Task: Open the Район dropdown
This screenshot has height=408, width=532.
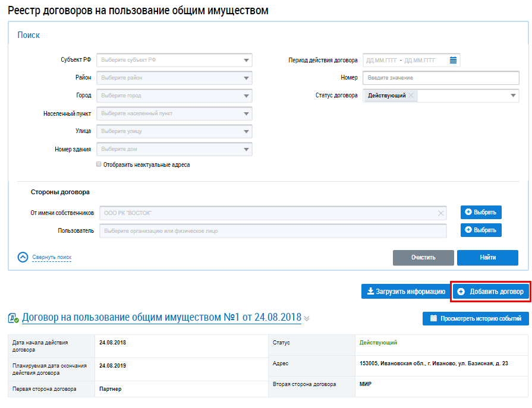Action: tap(174, 78)
